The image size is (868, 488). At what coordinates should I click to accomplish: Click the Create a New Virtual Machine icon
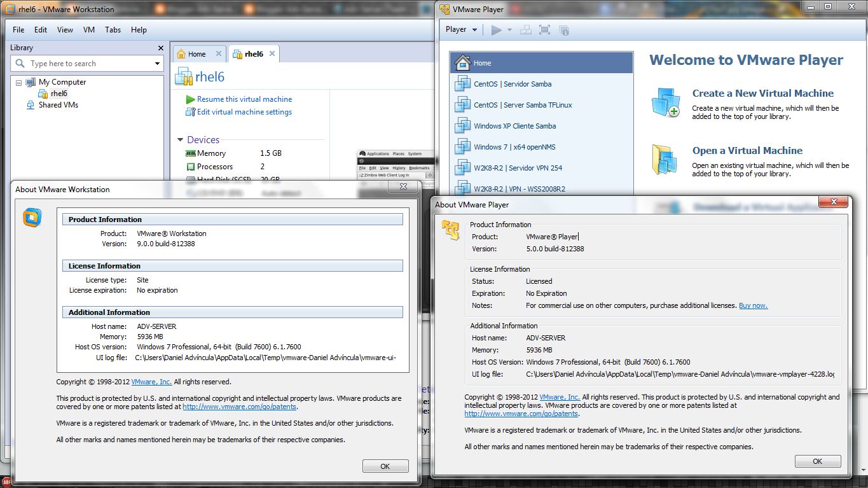[666, 102]
